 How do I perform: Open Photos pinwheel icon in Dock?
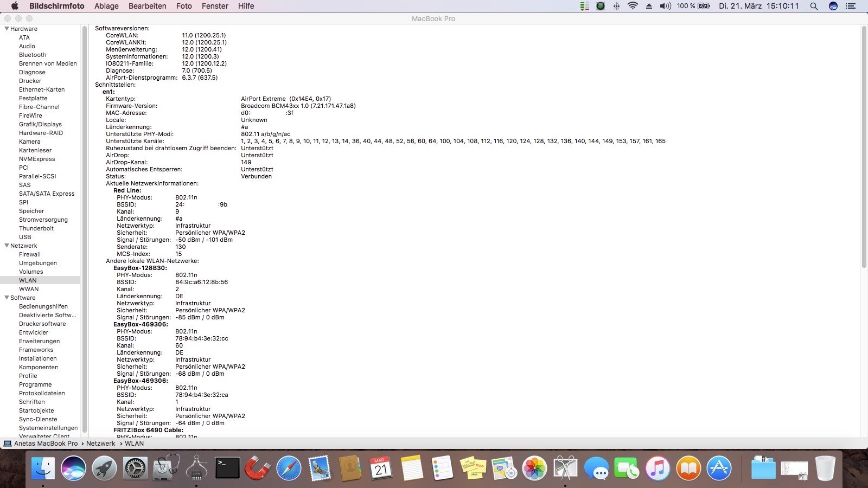(x=534, y=467)
